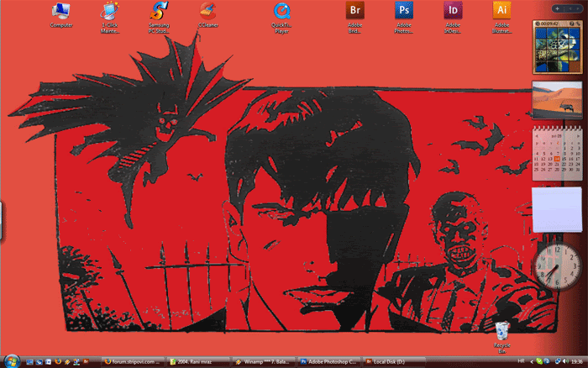Screen dimensions: 588x368
Task: Click the Show Desktop quick launch icon
Action: click(29, 361)
